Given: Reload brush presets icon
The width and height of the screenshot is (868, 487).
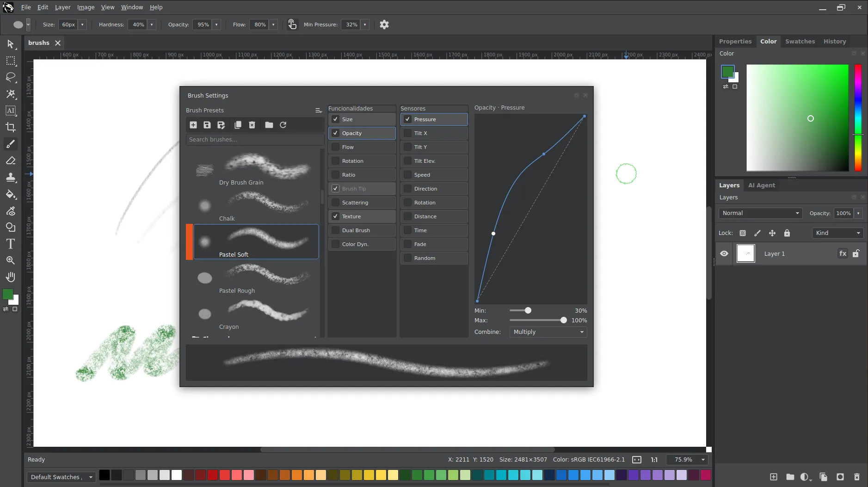Looking at the screenshot, I should pos(283,125).
